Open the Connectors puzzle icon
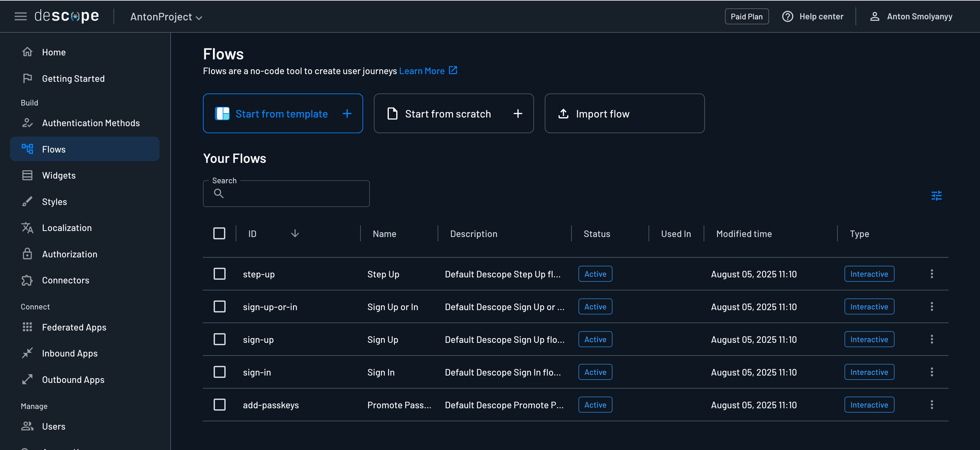The image size is (980, 450). (x=27, y=280)
